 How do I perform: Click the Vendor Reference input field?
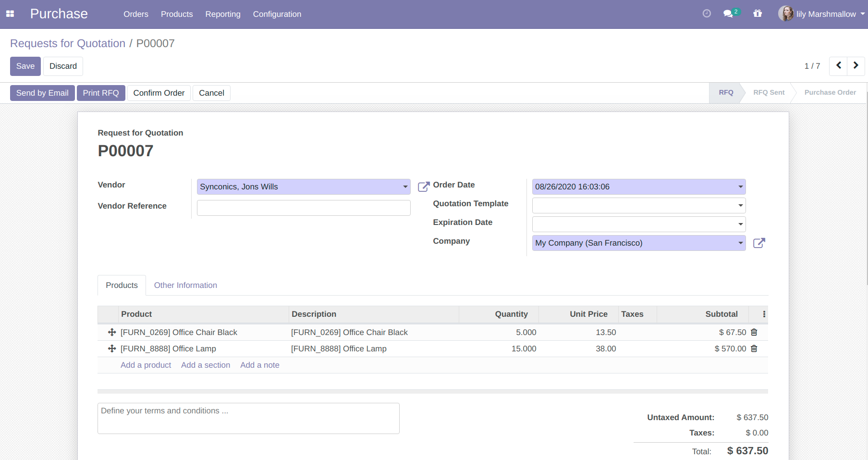(x=304, y=208)
